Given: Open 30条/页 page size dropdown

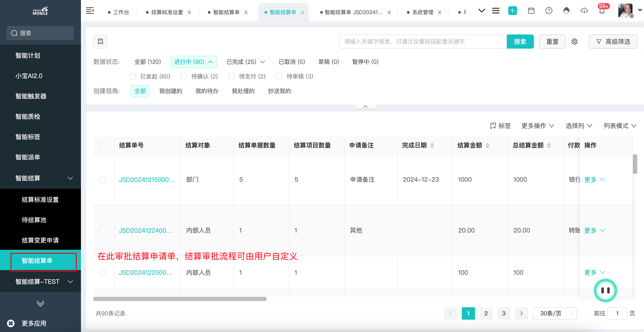Looking at the screenshot, I should 554,313.
